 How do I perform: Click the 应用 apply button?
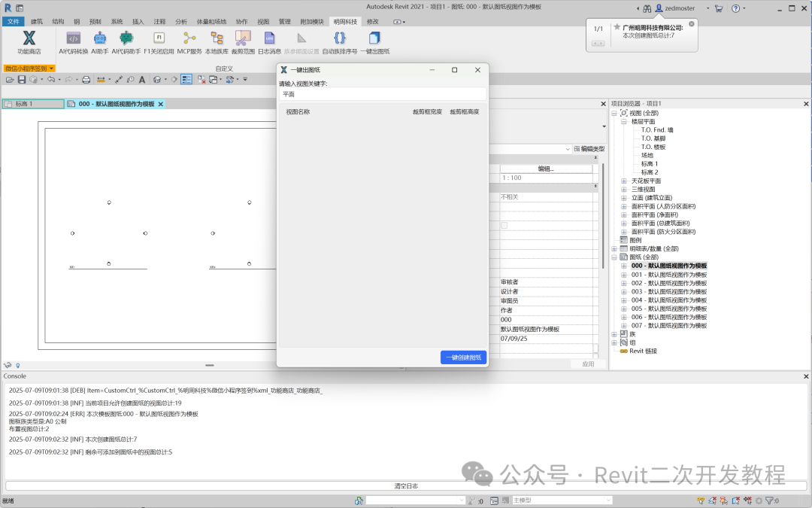point(588,364)
